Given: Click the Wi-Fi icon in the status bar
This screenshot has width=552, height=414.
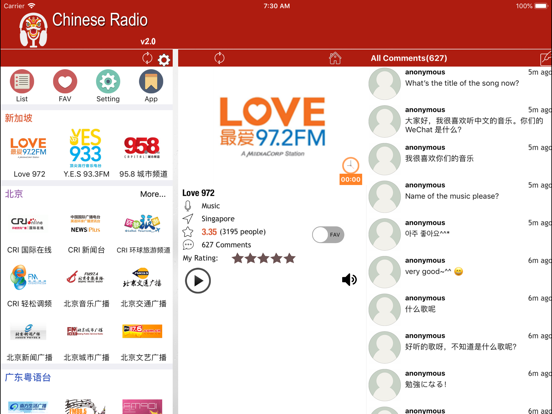Looking at the screenshot, I should pos(32,6).
